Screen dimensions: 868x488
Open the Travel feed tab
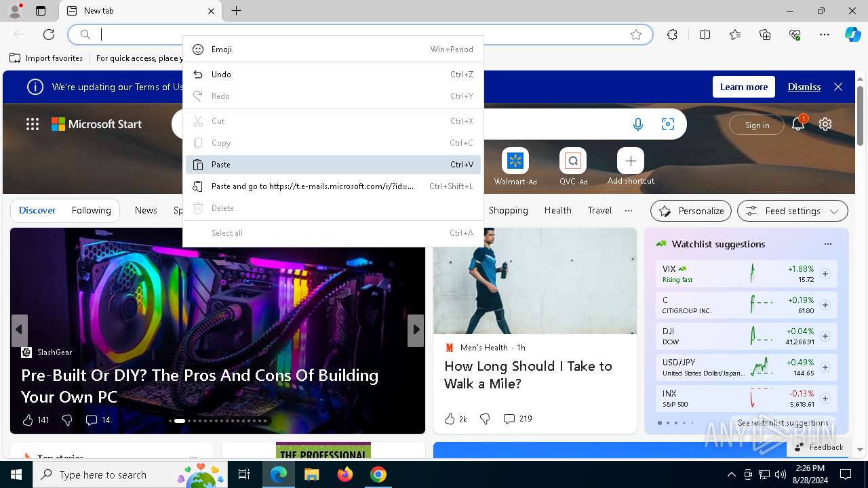(x=599, y=210)
